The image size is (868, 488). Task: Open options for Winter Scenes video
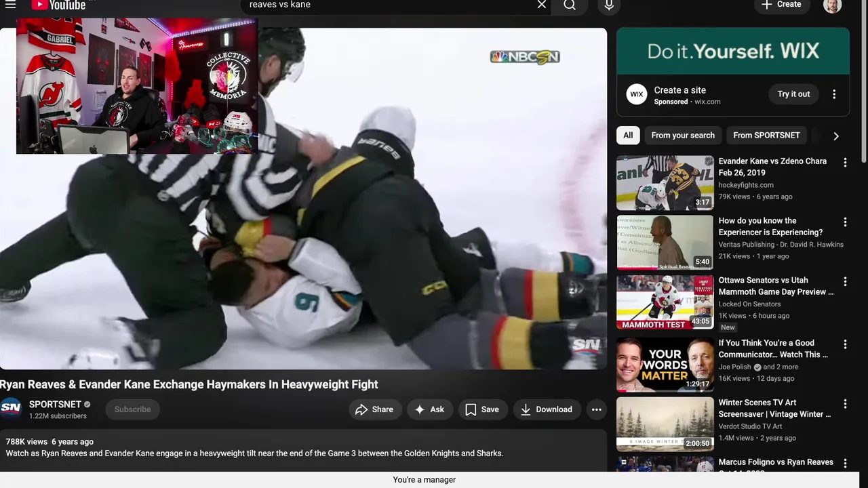click(845, 404)
